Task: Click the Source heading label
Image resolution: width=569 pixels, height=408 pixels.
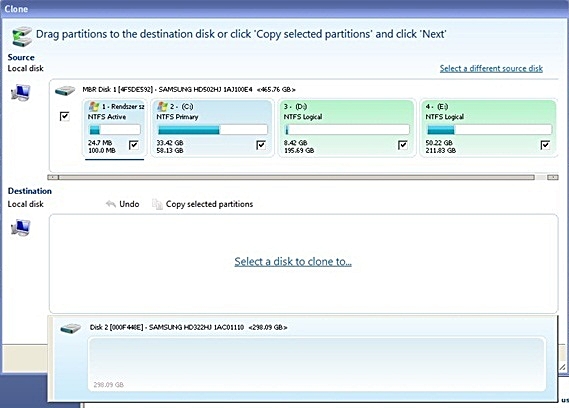Action: (x=21, y=57)
